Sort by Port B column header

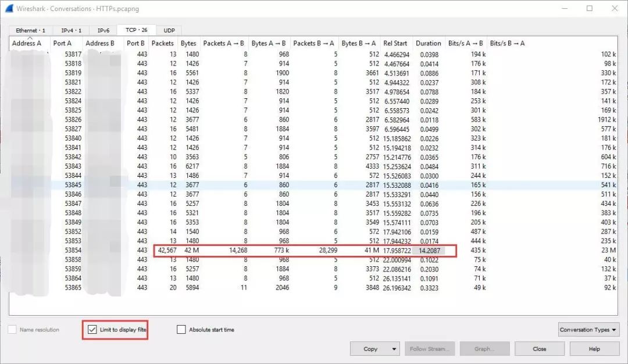pos(136,43)
